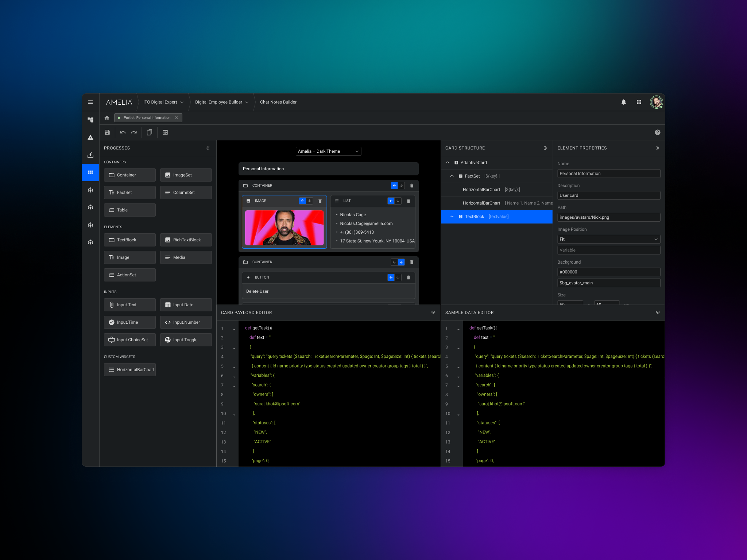Click the HorizontalBarChart widget button
747x560 pixels.
pos(130,370)
